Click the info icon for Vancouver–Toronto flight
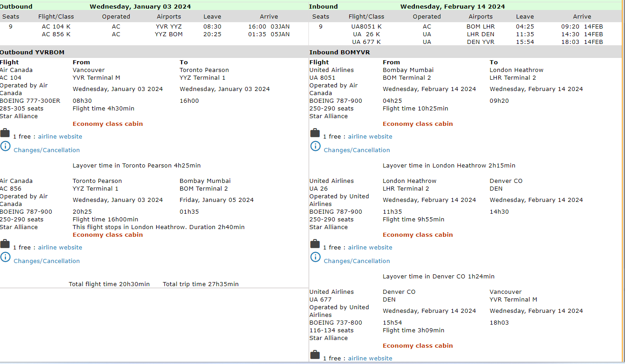This screenshot has height=364, width=625. [5, 146]
